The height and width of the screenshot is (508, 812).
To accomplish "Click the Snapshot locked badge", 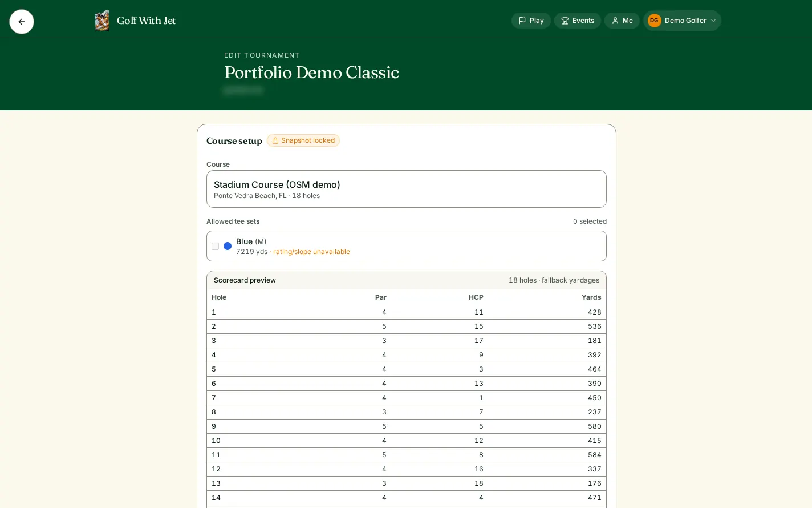I will [303, 140].
